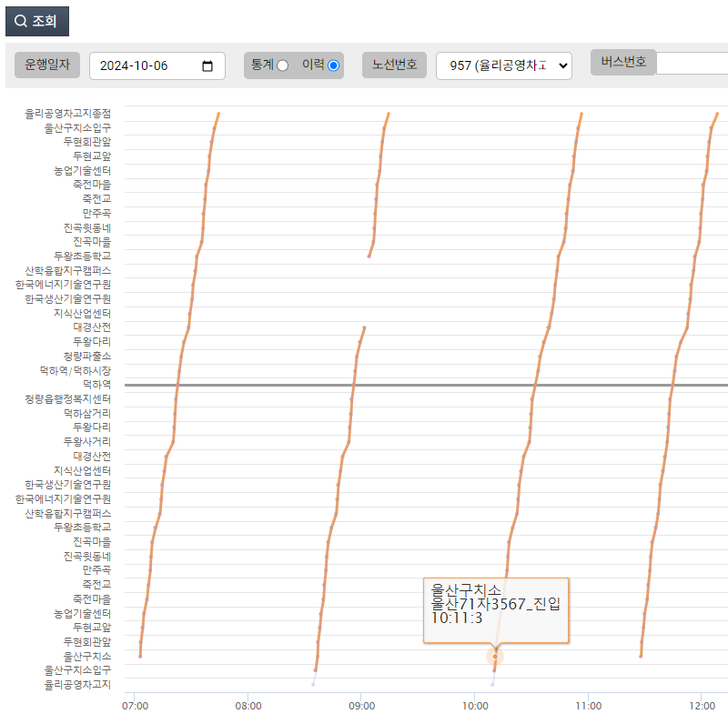This screenshot has width=728, height=724.
Task: Select the 통계 radio button
Action: 282,65
